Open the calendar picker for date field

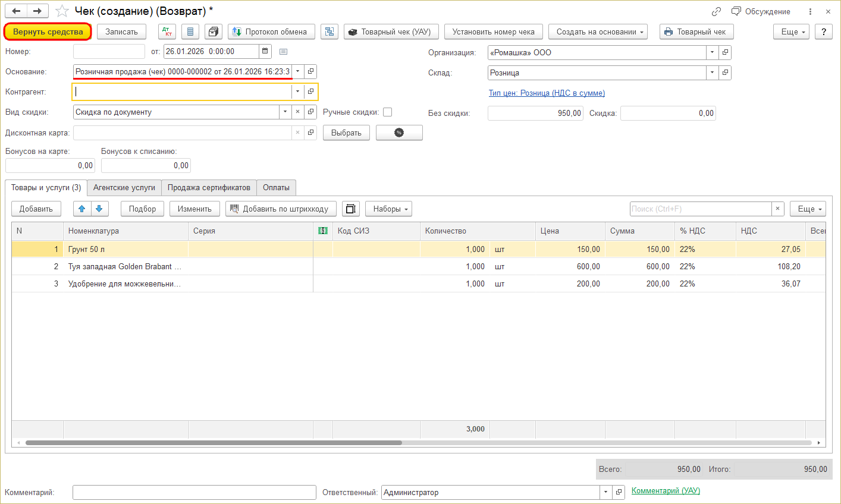coord(265,52)
